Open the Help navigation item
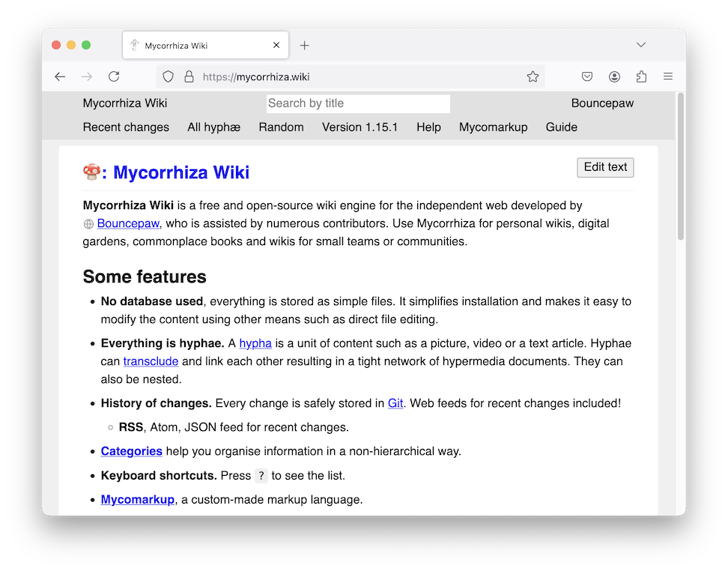 pos(428,127)
